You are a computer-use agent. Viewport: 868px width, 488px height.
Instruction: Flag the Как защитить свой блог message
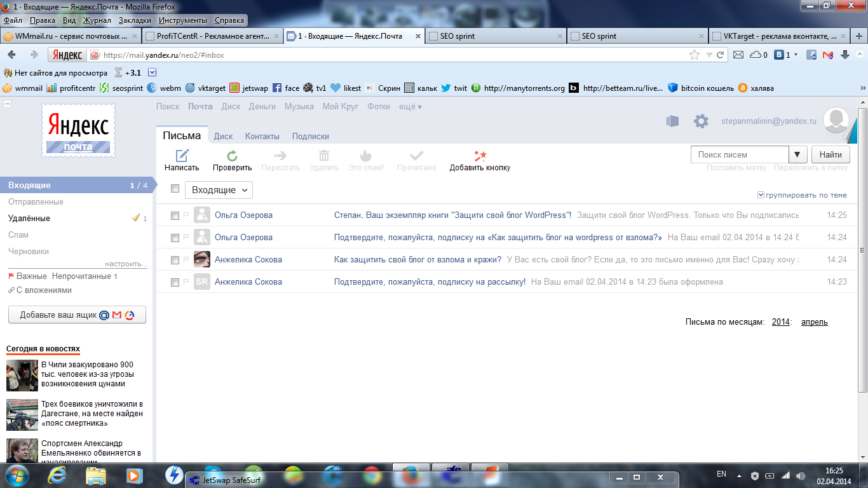(186, 260)
